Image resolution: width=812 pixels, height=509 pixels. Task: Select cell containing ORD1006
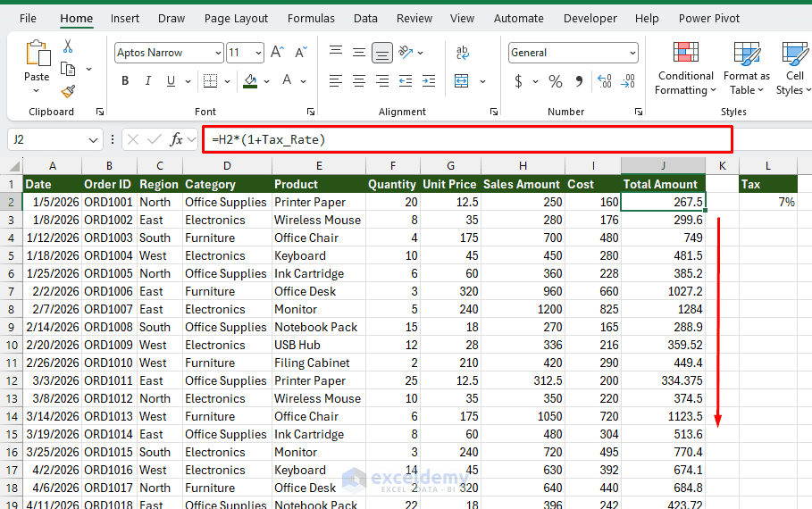[x=109, y=291]
